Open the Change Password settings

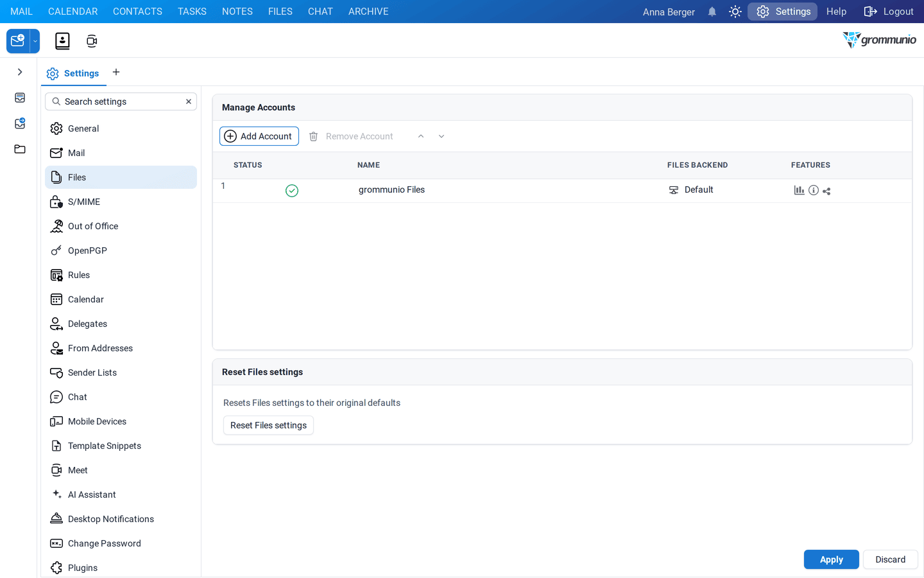click(x=121, y=543)
